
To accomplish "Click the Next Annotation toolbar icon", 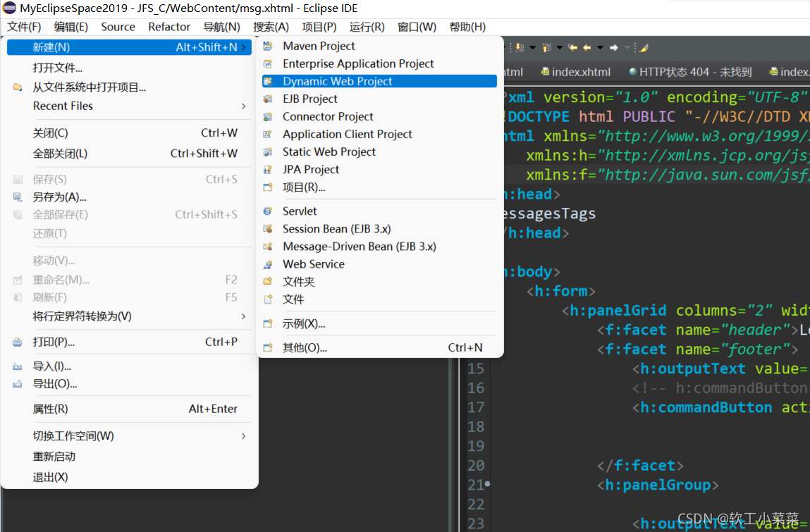I will [518, 47].
